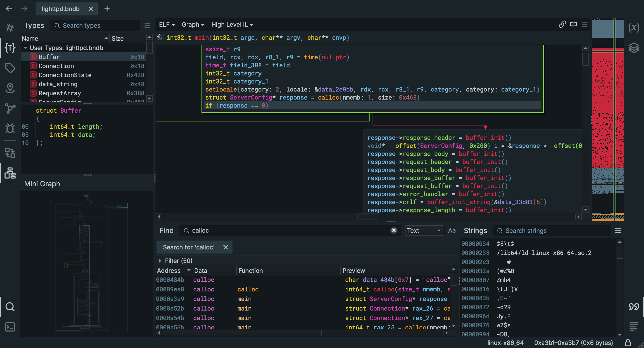644x348 pixels.
Task: Click the Search magnifier sidebar icon
Action: pos(10,307)
